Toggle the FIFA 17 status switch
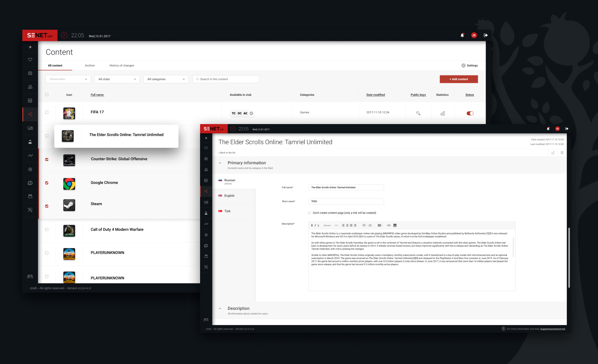 pos(470,113)
